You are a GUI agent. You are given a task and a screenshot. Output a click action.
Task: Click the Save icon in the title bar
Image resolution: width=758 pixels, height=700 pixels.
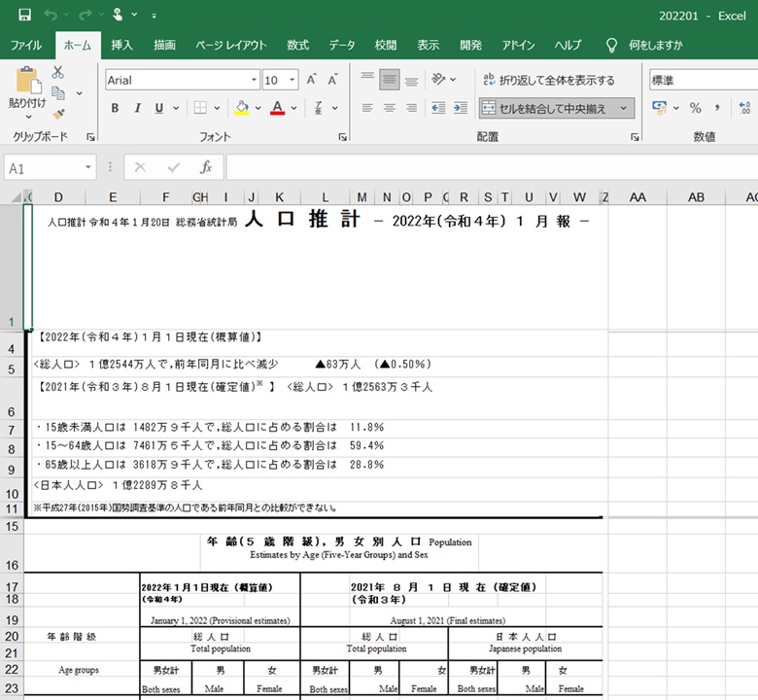[x=24, y=16]
